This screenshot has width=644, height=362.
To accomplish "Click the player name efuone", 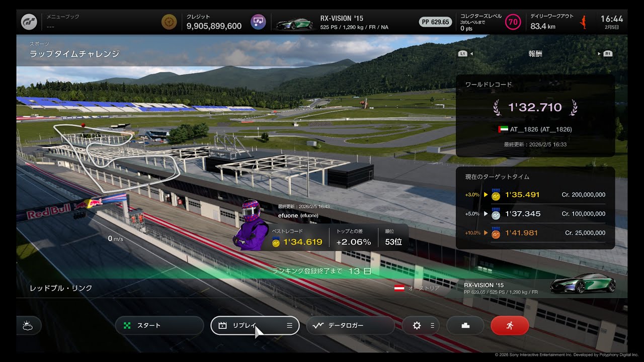I will point(288,215).
